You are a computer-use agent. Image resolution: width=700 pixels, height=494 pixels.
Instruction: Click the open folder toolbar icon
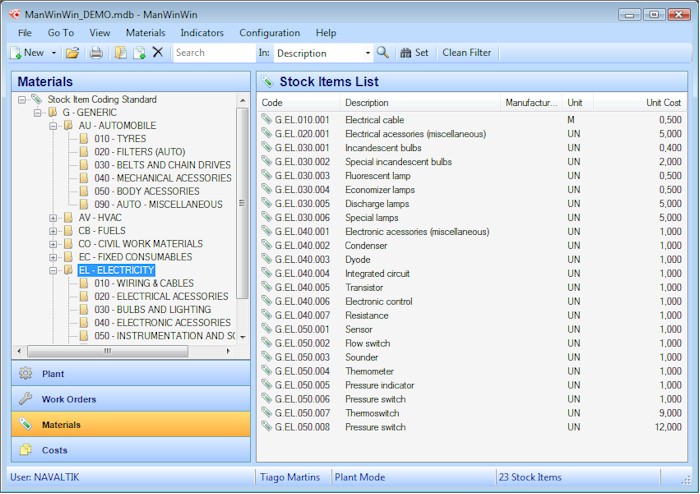coord(72,53)
